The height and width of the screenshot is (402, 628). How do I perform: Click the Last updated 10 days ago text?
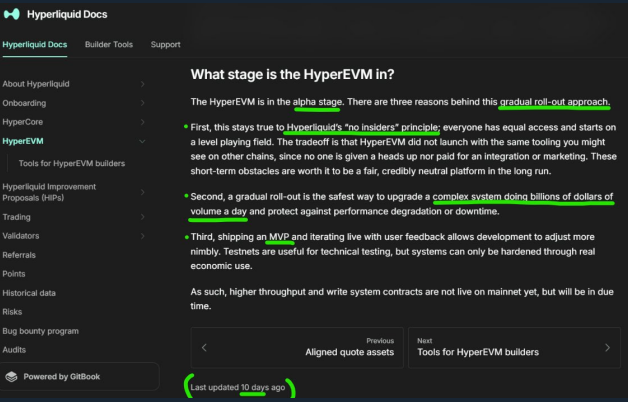point(238,387)
